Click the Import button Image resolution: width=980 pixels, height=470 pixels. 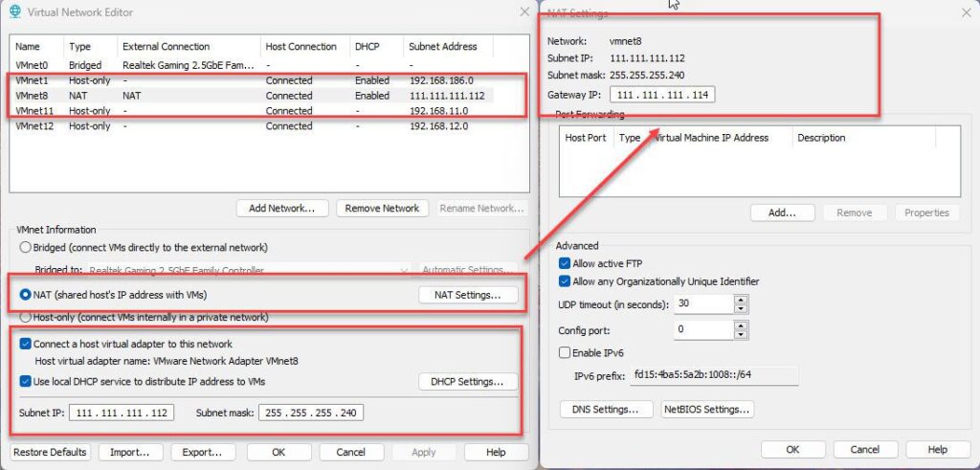[130, 452]
